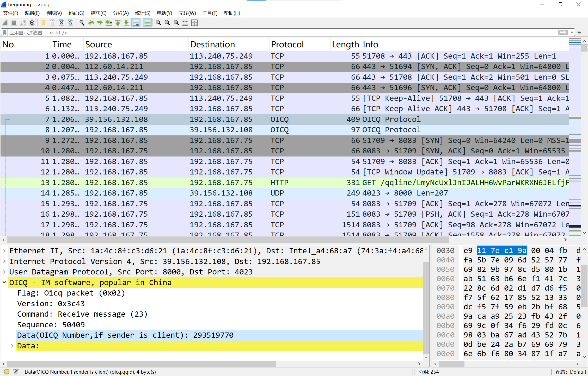This screenshot has width=588, height=376.
Task: Close the capture file icon
Action: (x=62, y=23)
